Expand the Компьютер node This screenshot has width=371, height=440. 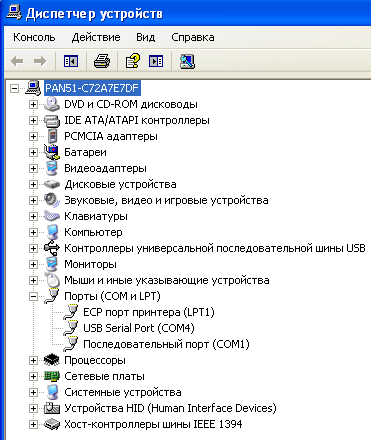click(33, 233)
